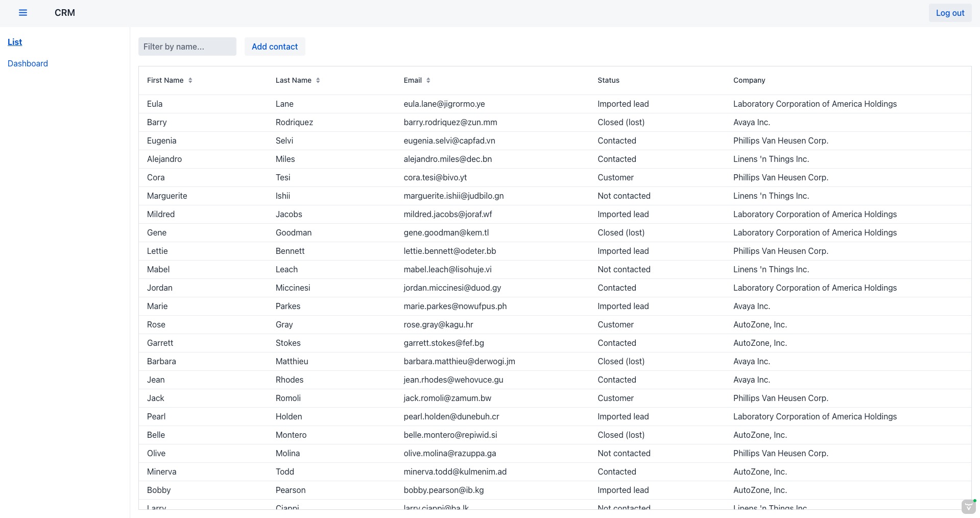The height and width of the screenshot is (518, 980).
Task: Select the Status column header
Action: pyautogui.click(x=608, y=80)
